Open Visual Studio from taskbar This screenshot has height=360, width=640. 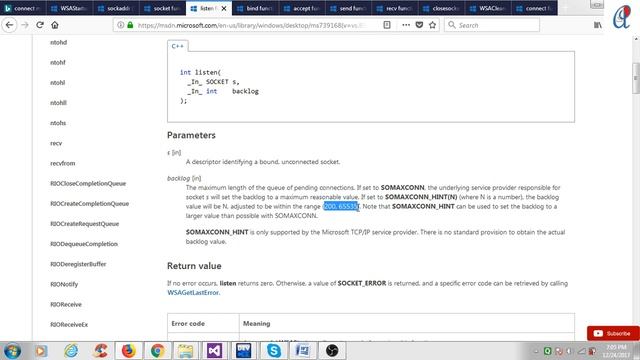point(215,351)
